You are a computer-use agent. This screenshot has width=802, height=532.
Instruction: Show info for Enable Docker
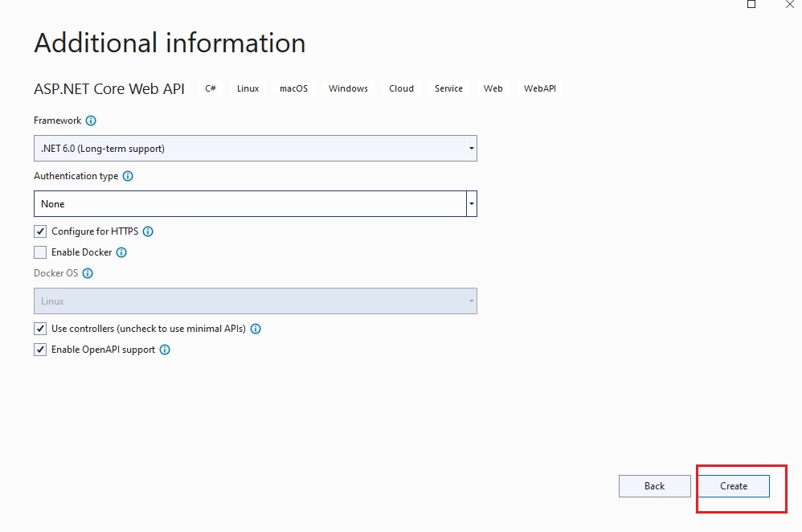121,252
